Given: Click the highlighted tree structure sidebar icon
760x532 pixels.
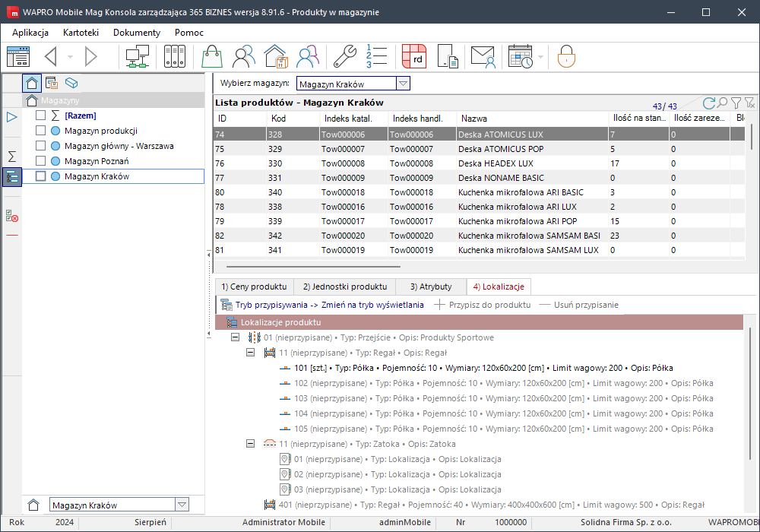Looking at the screenshot, I should click(12, 177).
